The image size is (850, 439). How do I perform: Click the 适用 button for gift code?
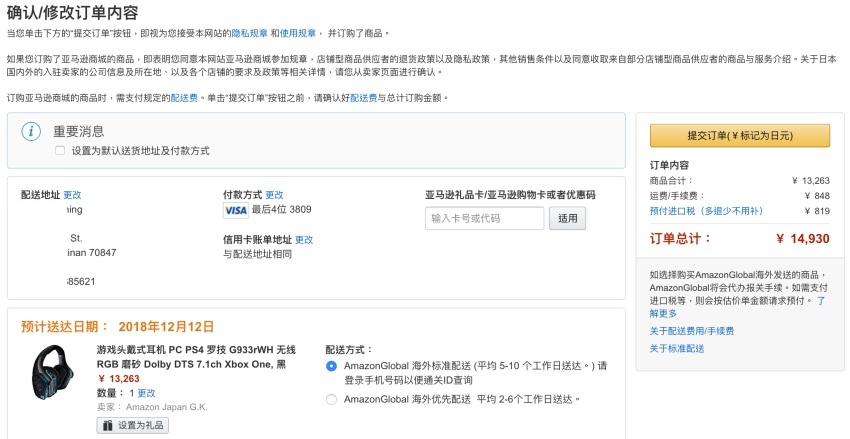click(x=567, y=218)
